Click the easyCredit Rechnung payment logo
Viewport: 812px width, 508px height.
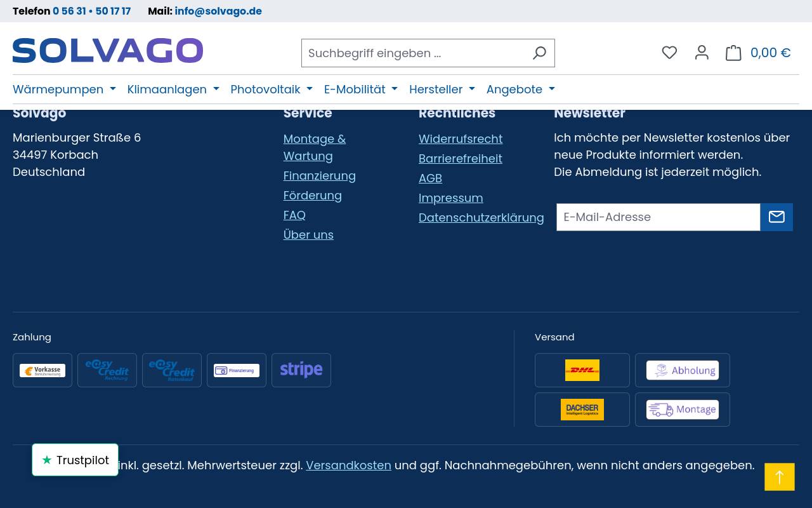point(107,370)
